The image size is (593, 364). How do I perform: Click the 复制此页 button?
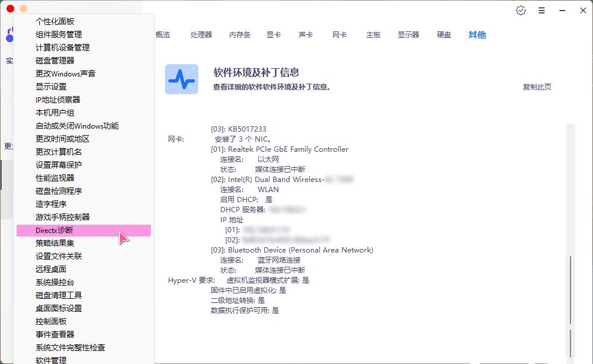537,87
